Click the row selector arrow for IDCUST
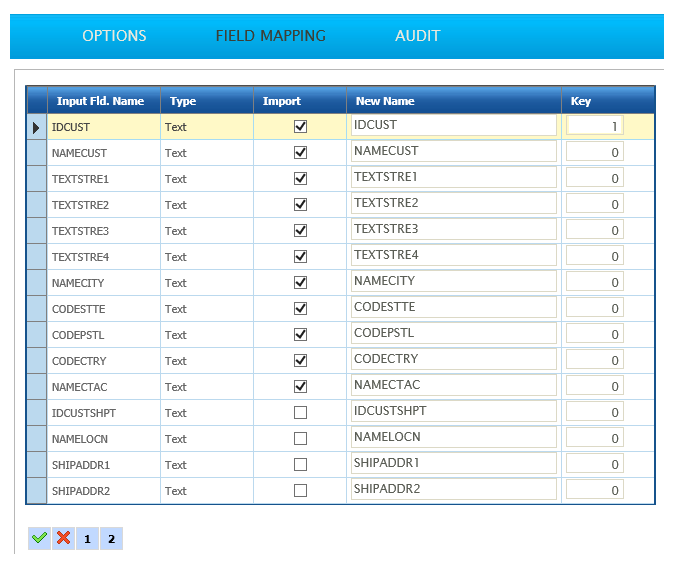 (x=37, y=127)
